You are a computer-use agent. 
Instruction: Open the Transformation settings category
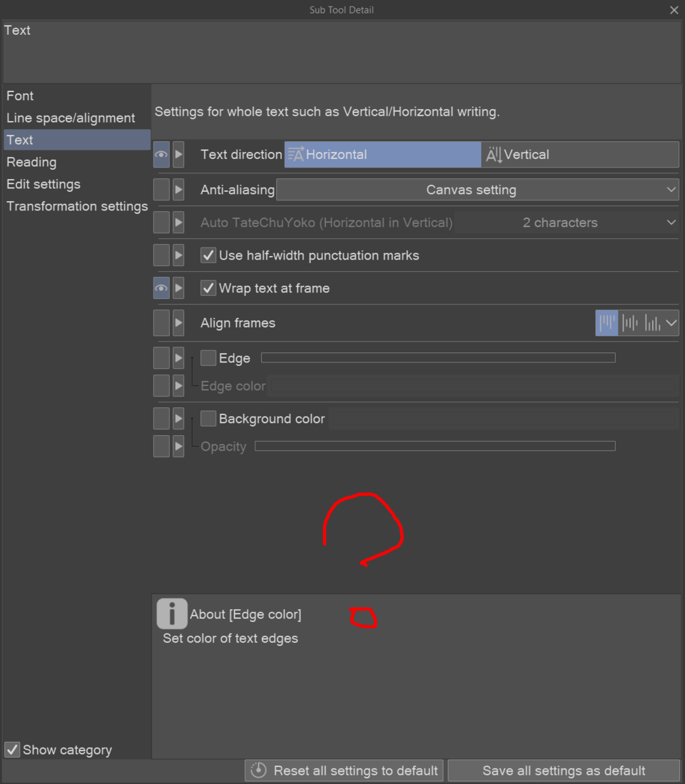click(77, 206)
